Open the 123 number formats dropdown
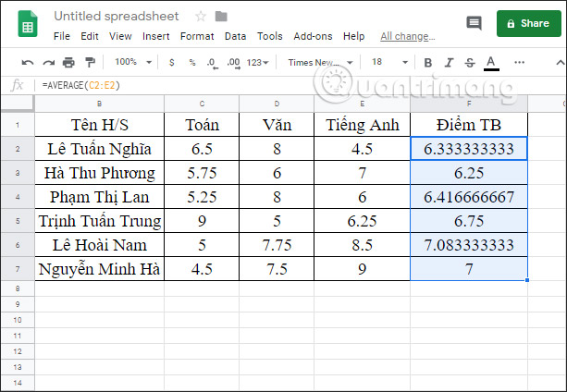The image size is (567, 392). point(257,63)
